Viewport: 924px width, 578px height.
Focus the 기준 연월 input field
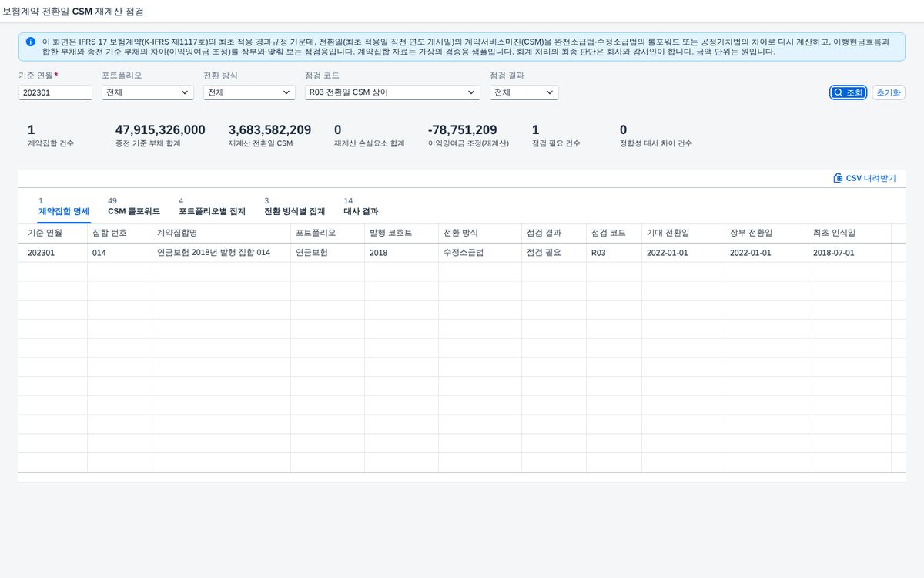tap(55, 92)
